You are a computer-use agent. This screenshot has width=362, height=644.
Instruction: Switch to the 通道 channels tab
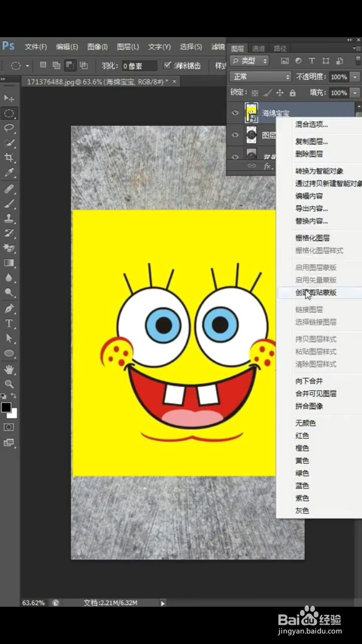(x=258, y=48)
